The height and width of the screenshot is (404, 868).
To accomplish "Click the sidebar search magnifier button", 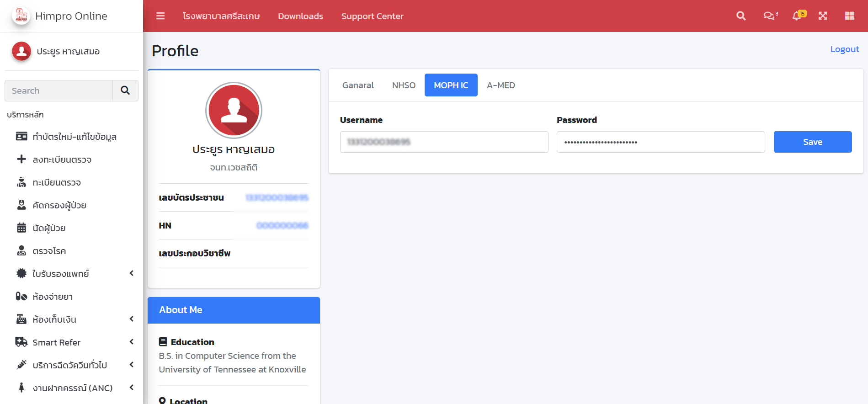I will click(125, 90).
